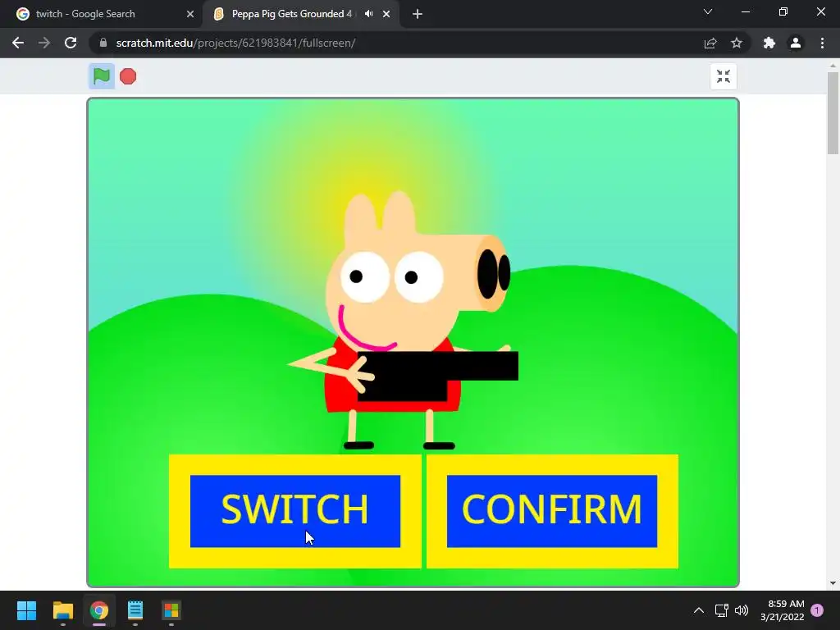This screenshot has width=840, height=630.
Task: Mute tab using the speaker audio icon
Action: coord(368,14)
